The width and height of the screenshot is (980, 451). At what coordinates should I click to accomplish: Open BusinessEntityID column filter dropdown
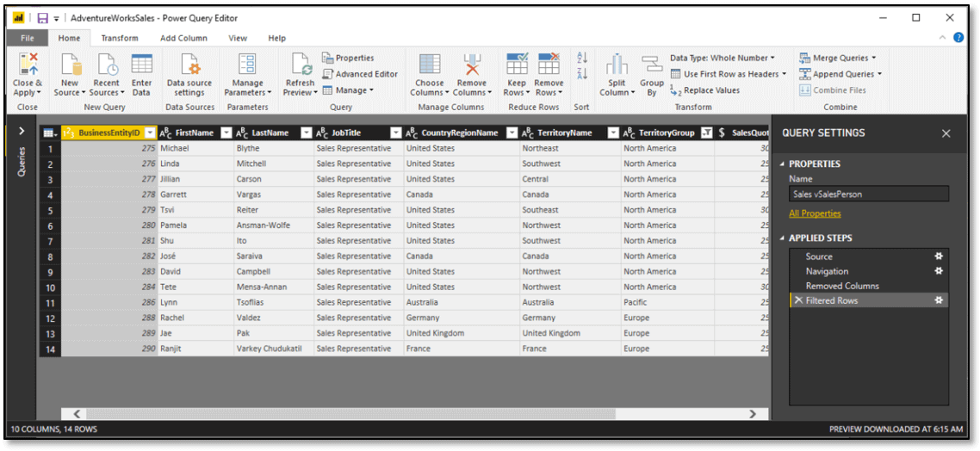[149, 133]
